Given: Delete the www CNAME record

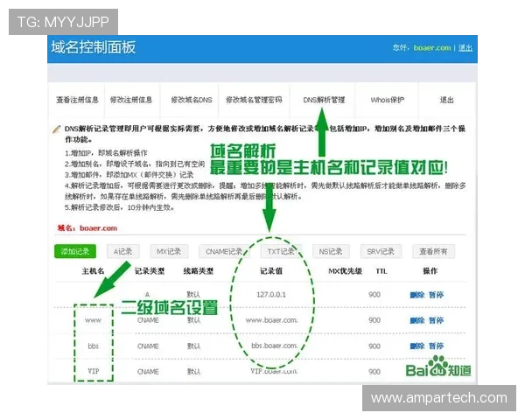Looking at the screenshot, I should (416, 320).
